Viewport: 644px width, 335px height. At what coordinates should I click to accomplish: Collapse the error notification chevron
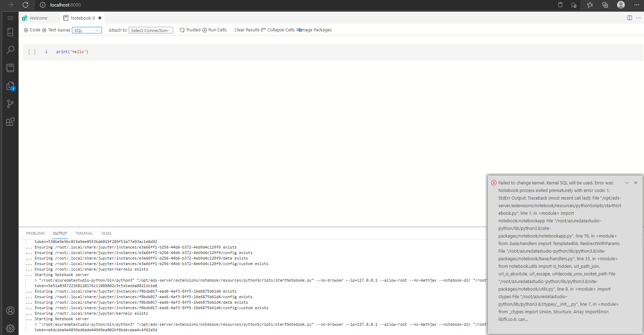coord(627,183)
